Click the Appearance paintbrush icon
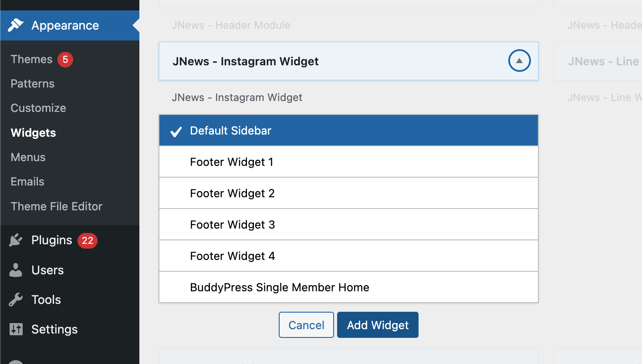This screenshot has height=364, width=642. [16, 25]
